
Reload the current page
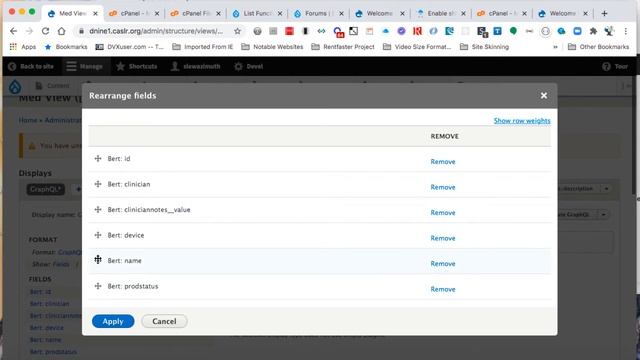pyautogui.click(x=45, y=31)
